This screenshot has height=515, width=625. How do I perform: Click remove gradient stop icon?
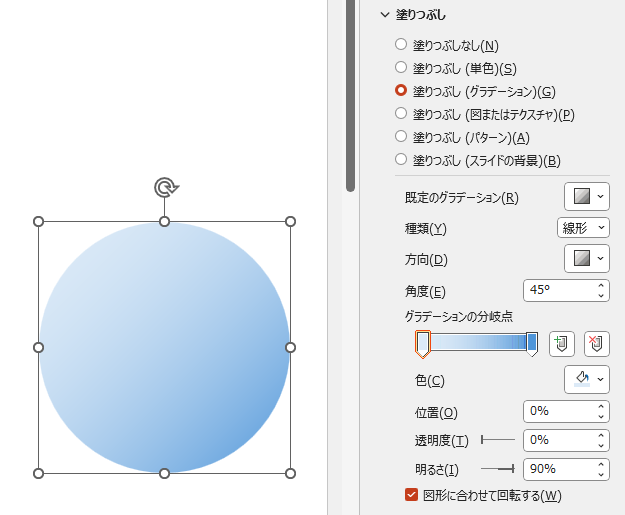(x=597, y=343)
